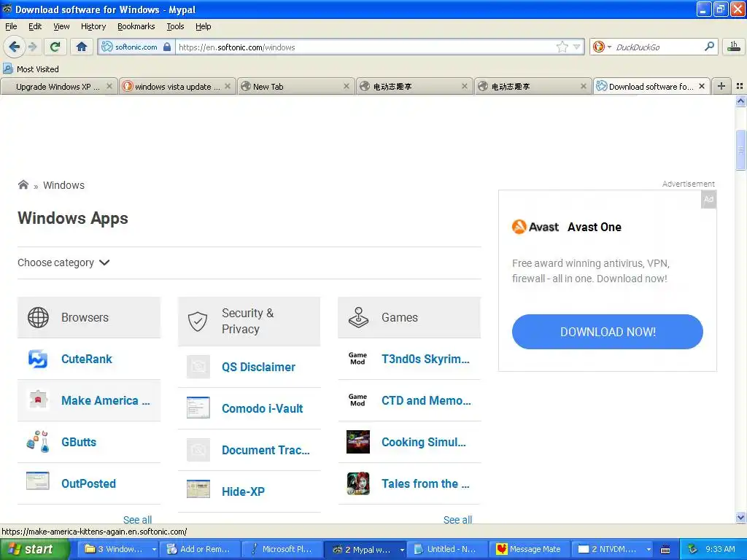Open the URL bar history dropdown arrow

coord(577,47)
